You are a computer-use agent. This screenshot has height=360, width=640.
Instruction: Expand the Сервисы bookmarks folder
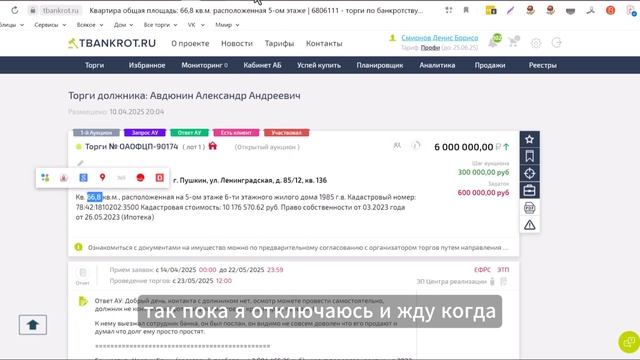click(50, 25)
